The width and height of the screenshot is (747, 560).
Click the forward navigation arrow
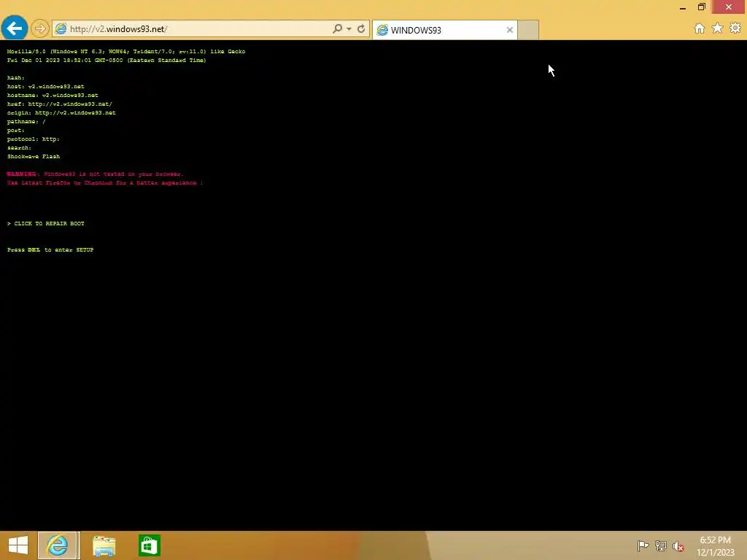40,28
